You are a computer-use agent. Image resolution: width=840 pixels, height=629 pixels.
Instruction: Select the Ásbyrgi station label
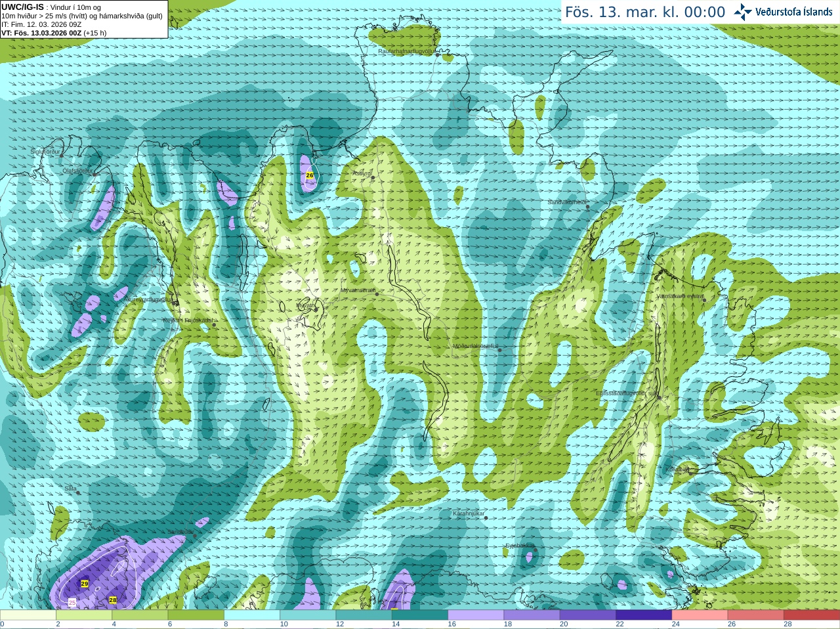362,174
